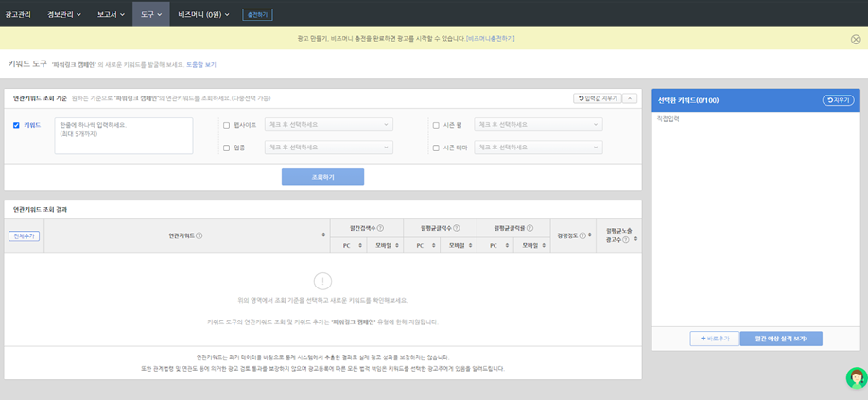Sort by 월평균클릭률 PC column

tap(507, 245)
